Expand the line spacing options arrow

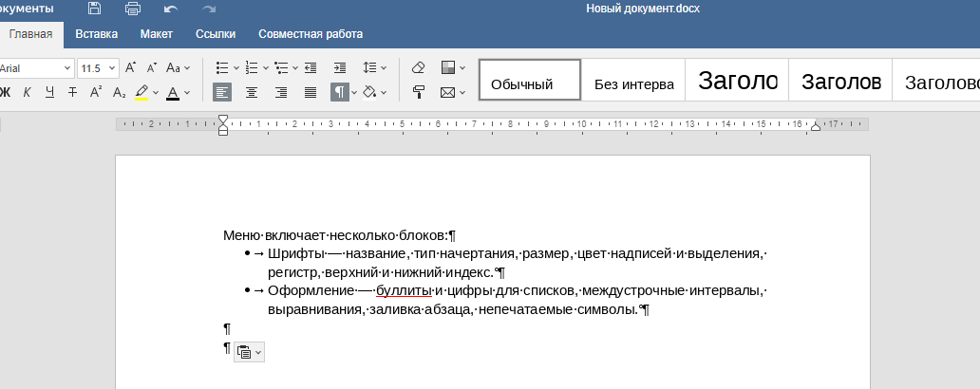[384, 68]
